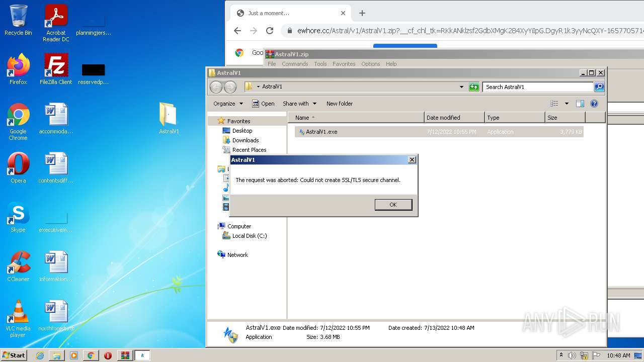Sort by Date modified column header
The image size is (644, 362).
(x=454, y=118)
